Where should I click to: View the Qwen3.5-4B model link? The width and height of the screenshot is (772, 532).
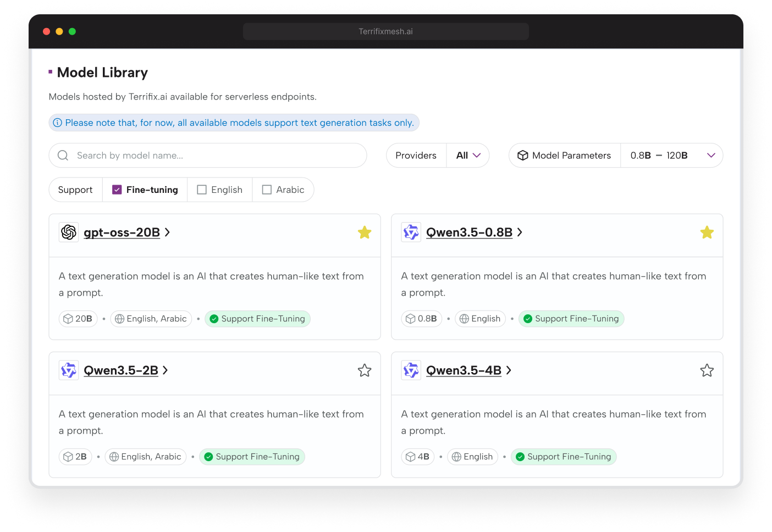tap(464, 370)
